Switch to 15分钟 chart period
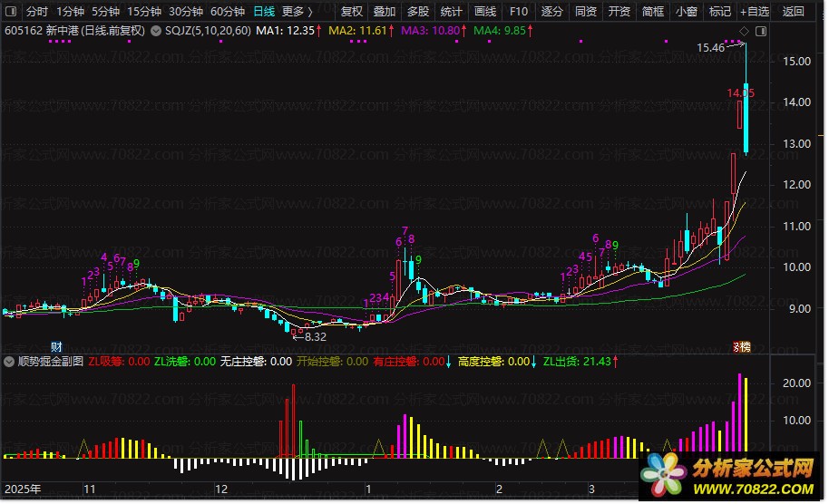The image size is (829, 504). tap(144, 11)
